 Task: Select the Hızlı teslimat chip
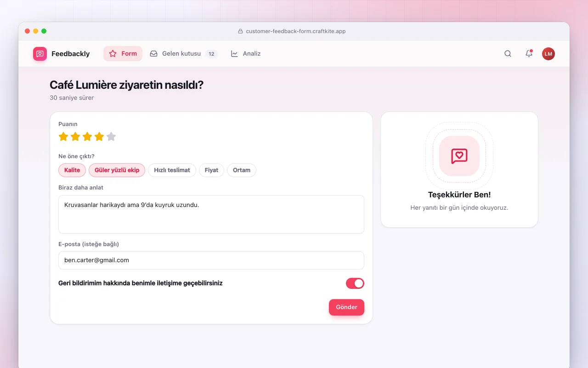172,170
